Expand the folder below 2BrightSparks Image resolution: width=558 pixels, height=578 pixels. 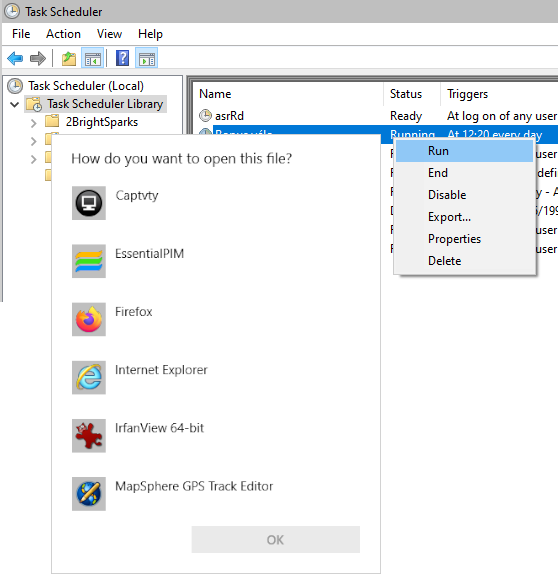coord(34,141)
